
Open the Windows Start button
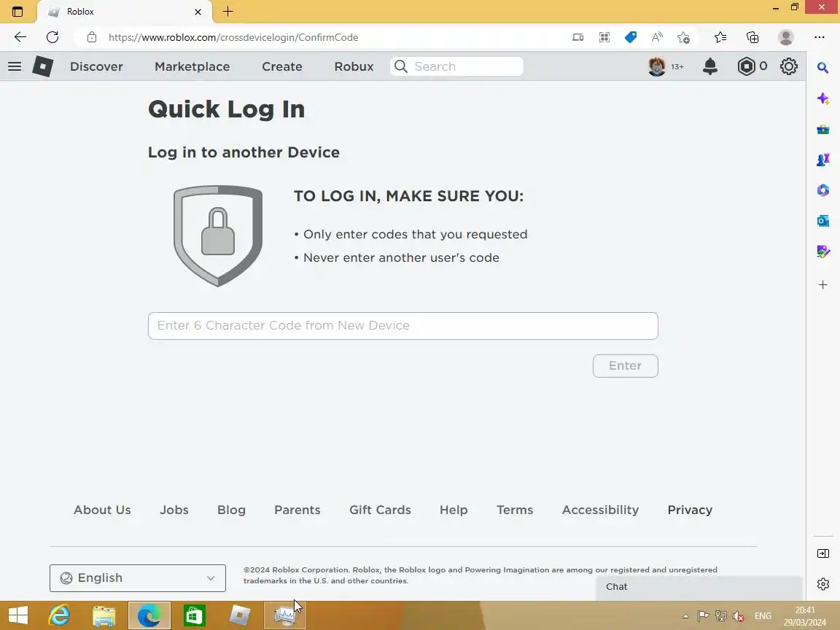pyautogui.click(x=18, y=615)
